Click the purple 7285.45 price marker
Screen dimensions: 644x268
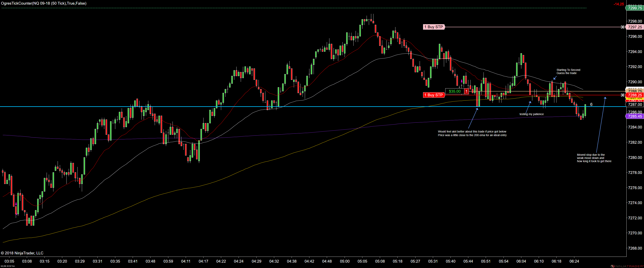click(x=635, y=116)
